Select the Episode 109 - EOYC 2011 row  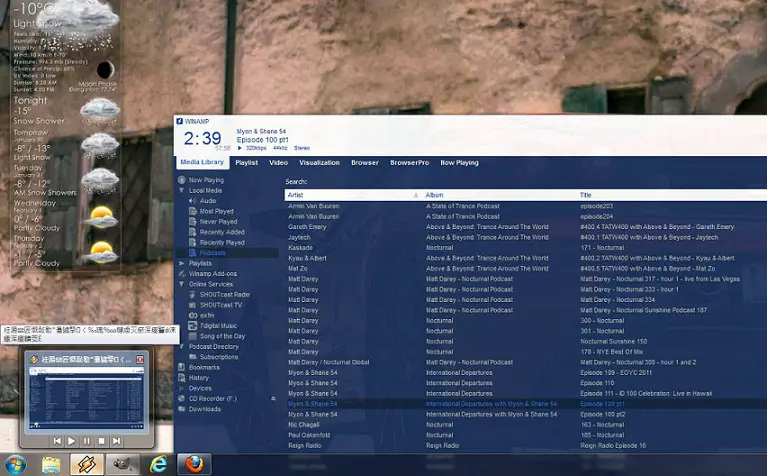tap(525, 373)
